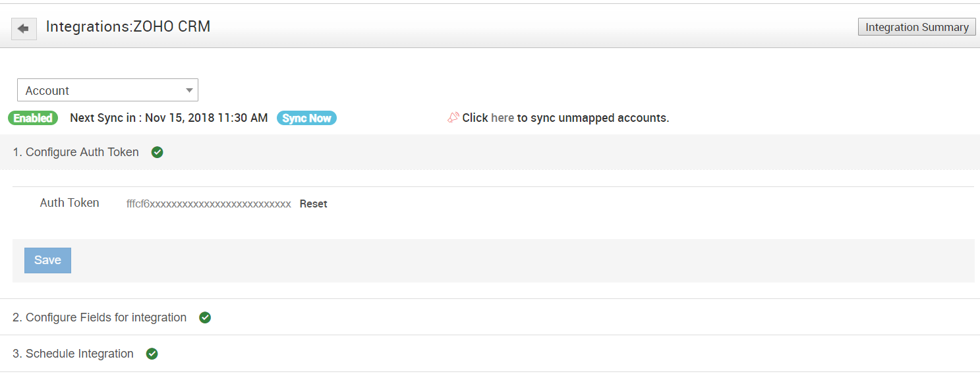Click the Save button
This screenshot has width=980, height=382.
pos(47,260)
